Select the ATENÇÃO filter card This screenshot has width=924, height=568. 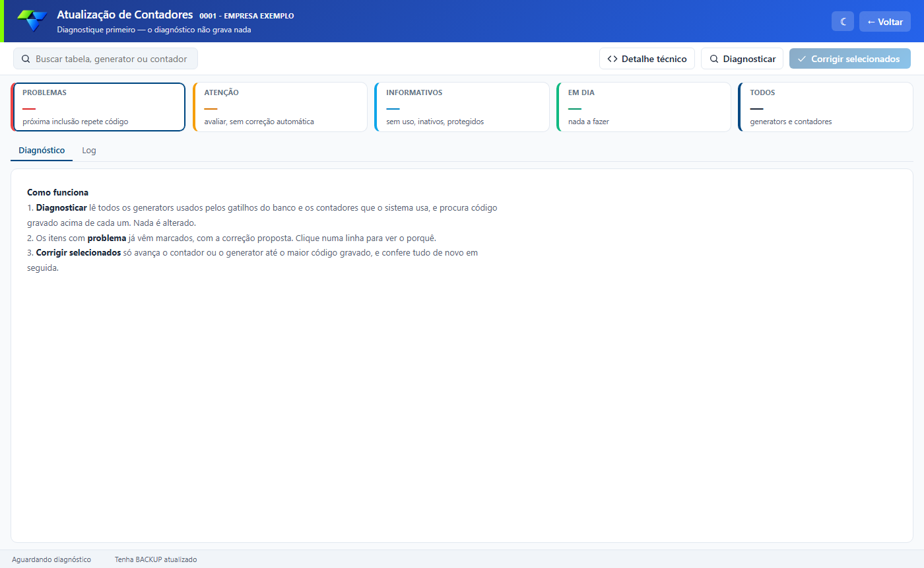(280, 107)
